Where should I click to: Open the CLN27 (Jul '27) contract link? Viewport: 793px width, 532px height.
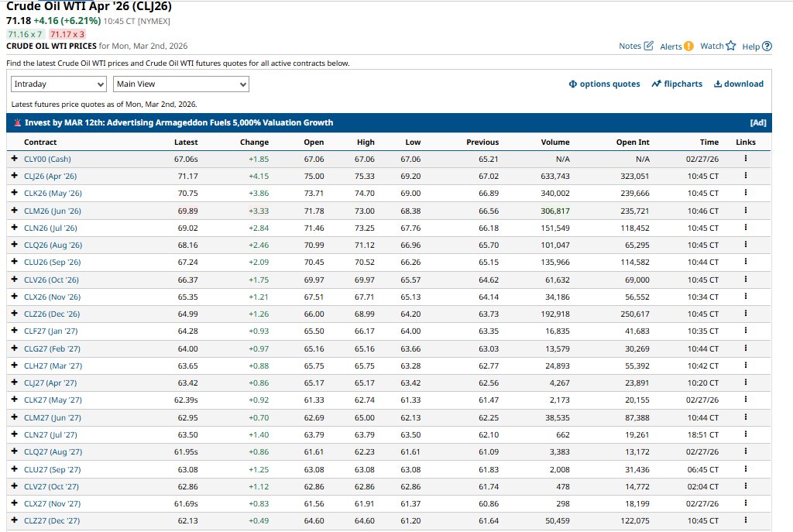(50, 435)
